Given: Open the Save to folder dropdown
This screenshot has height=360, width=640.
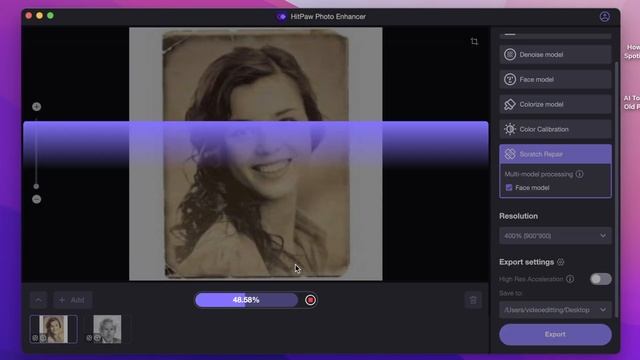Looking at the screenshot, I should pos(555,310).
